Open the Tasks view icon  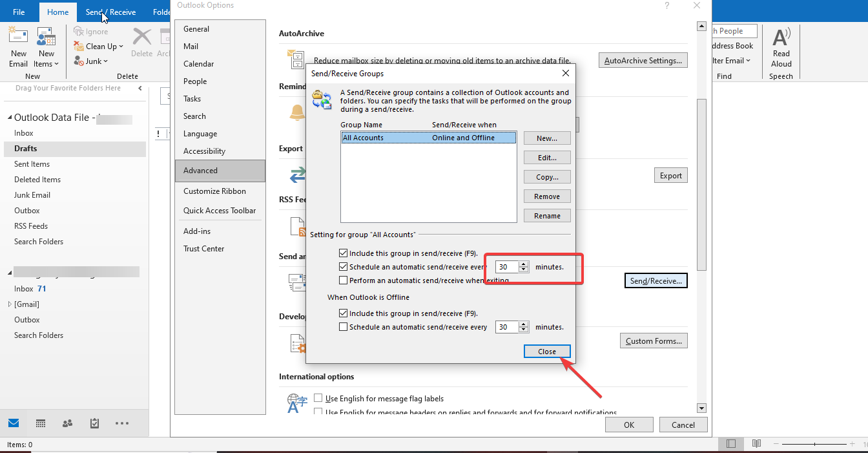coord(94,423)
